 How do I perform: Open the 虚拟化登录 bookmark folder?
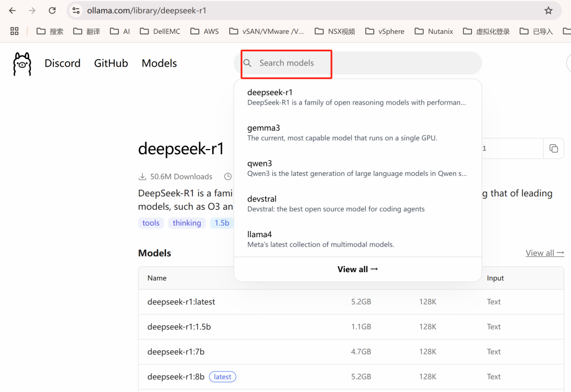pyautogui.click(x=486, y=31)
